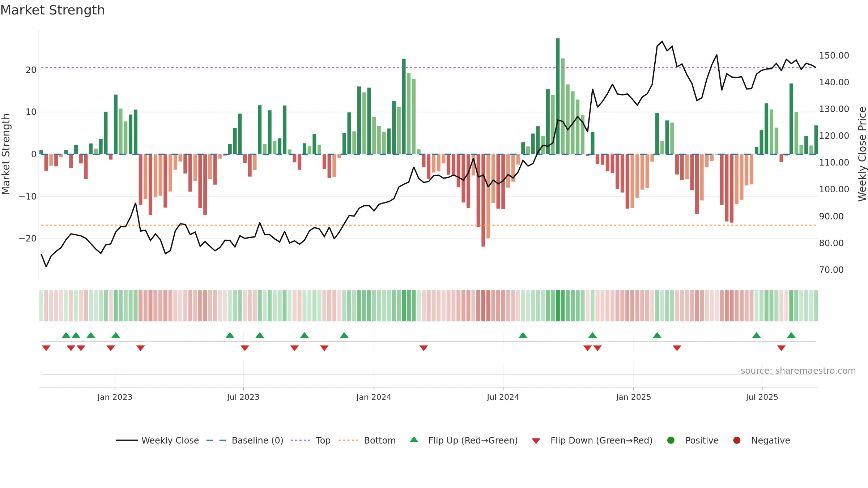Click the 100.00 price axis label
The width and height of the screenshot is (868, 488).
pos(834,189)
